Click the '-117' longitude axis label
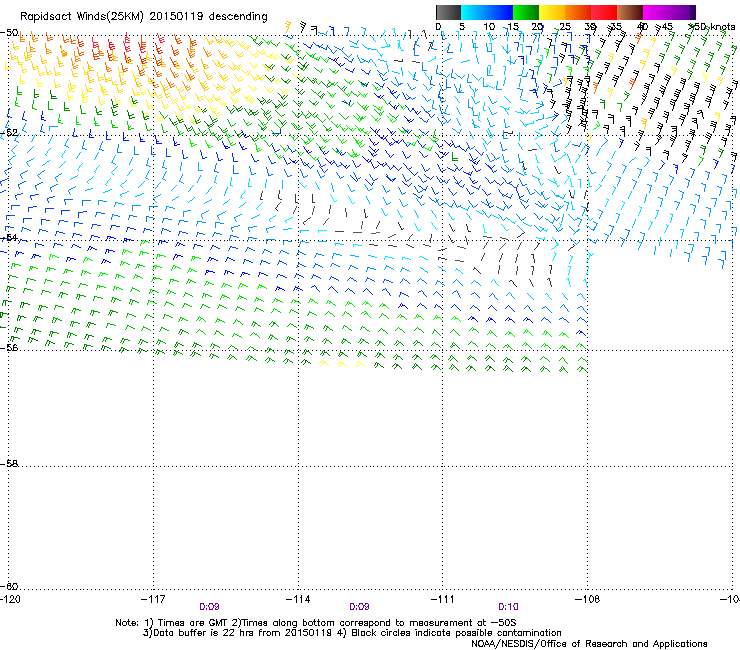 tap(153, 599)
